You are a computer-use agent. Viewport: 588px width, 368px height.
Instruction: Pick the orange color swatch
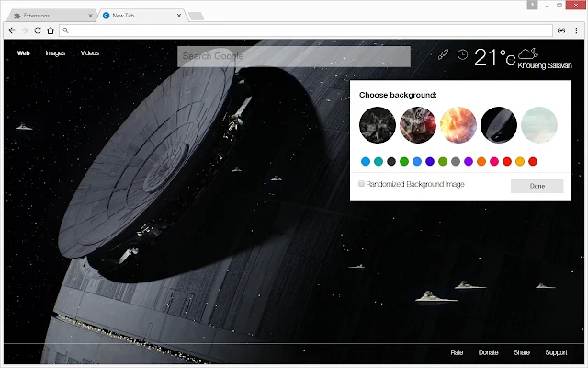[481, 162]
